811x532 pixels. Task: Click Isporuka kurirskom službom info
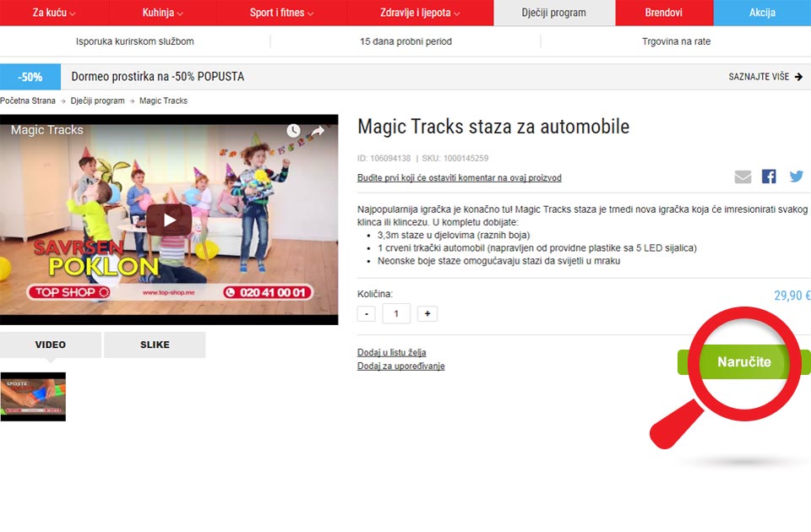click(x=135, y=41)
